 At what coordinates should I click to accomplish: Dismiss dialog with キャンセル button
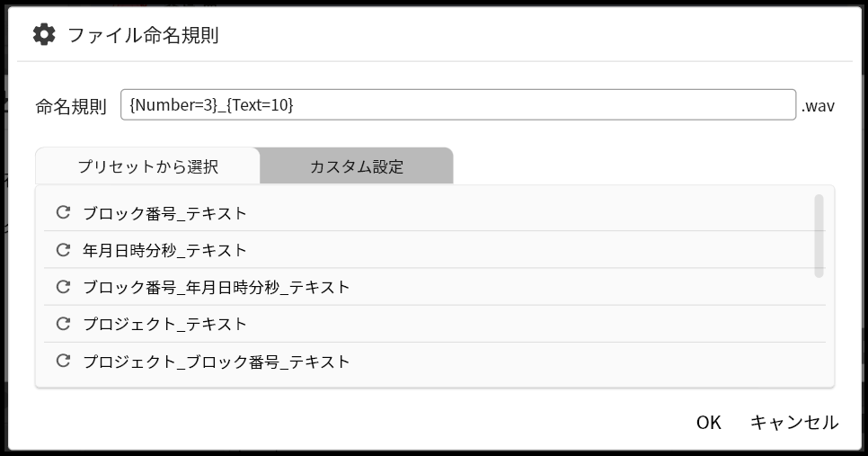(794, 423)
